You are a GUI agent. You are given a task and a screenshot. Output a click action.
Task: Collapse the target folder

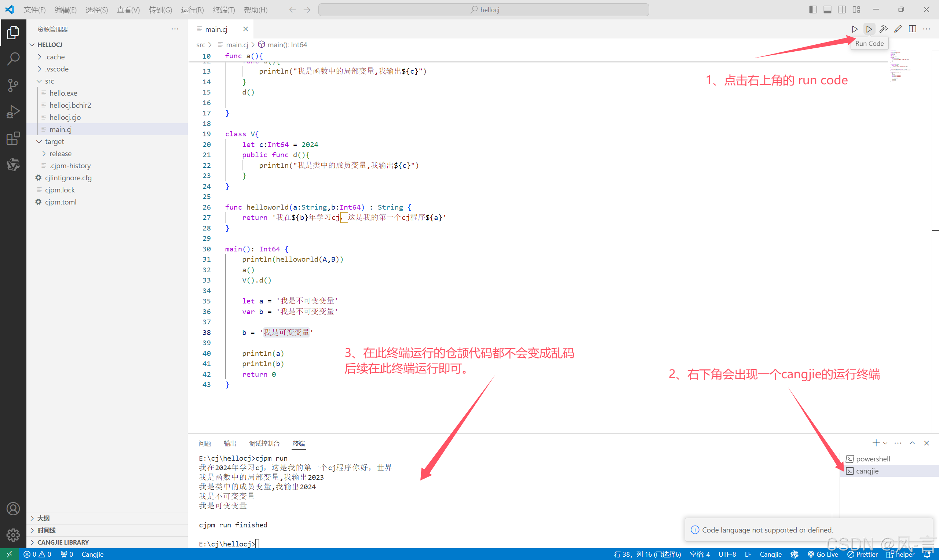click(x=54, y=141)
